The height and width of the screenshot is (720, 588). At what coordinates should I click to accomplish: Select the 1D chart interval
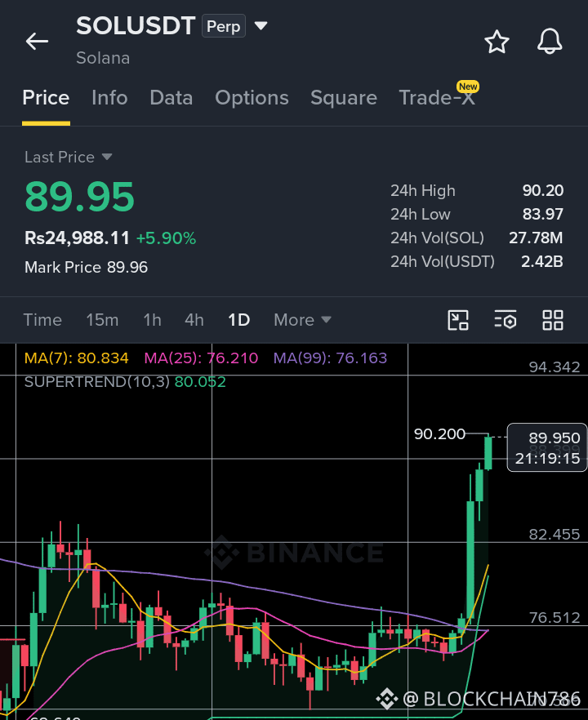[x=238, y=320]
